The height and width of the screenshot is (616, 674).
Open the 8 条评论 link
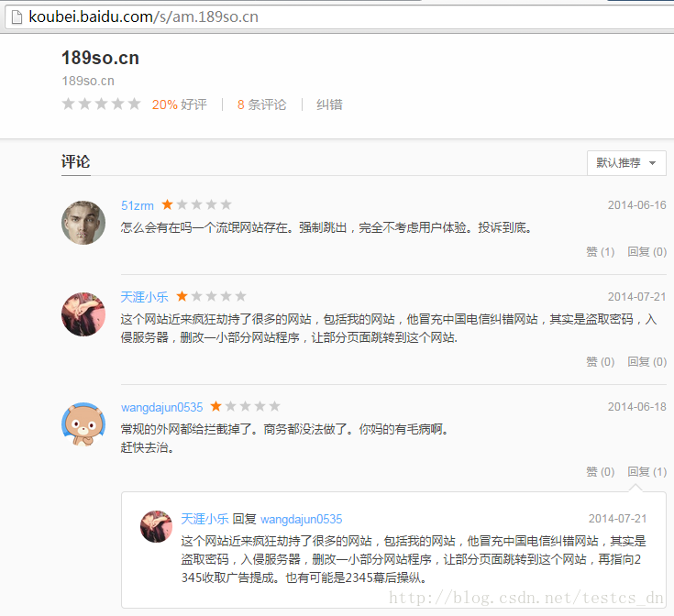click(x=261, y=104)
